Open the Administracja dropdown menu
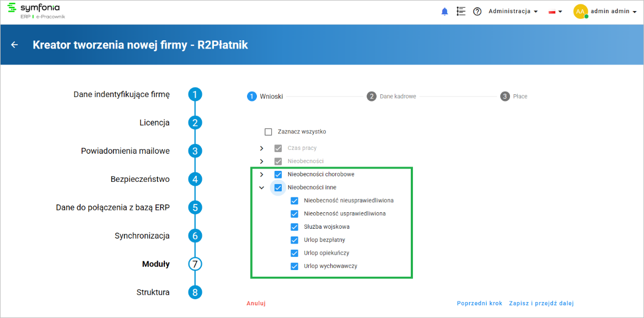This screenshot has height=318, width=644. coord(513,12)
